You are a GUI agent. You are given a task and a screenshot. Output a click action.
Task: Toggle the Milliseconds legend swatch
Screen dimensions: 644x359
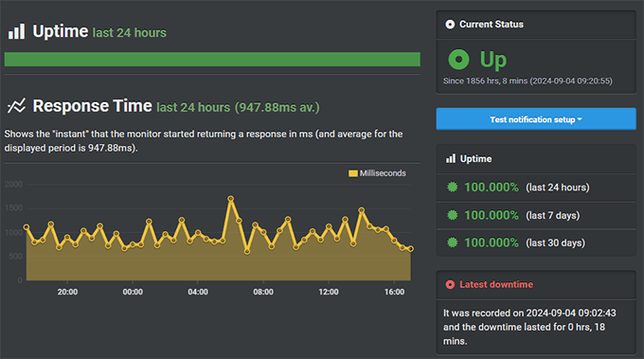click(x=353, y=173)
